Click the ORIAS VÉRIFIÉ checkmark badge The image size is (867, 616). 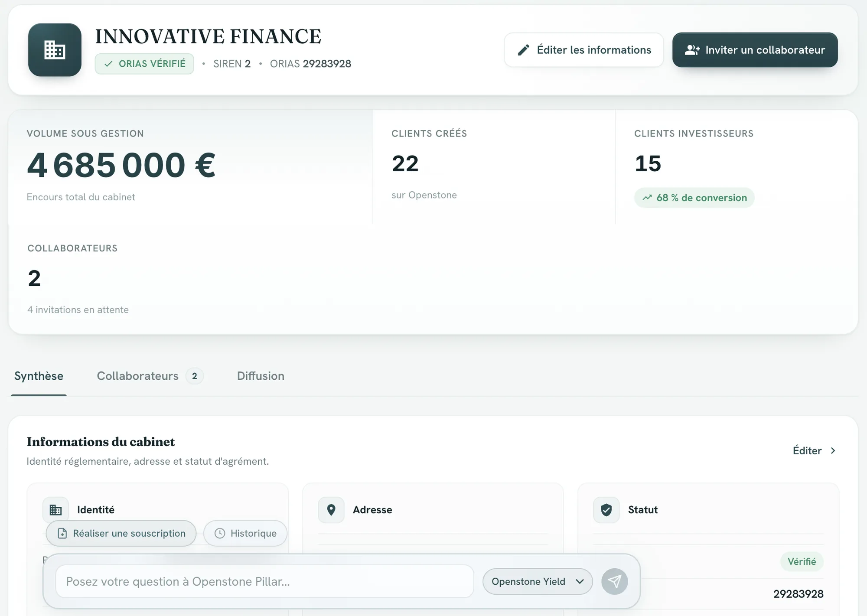coord(144,64)
